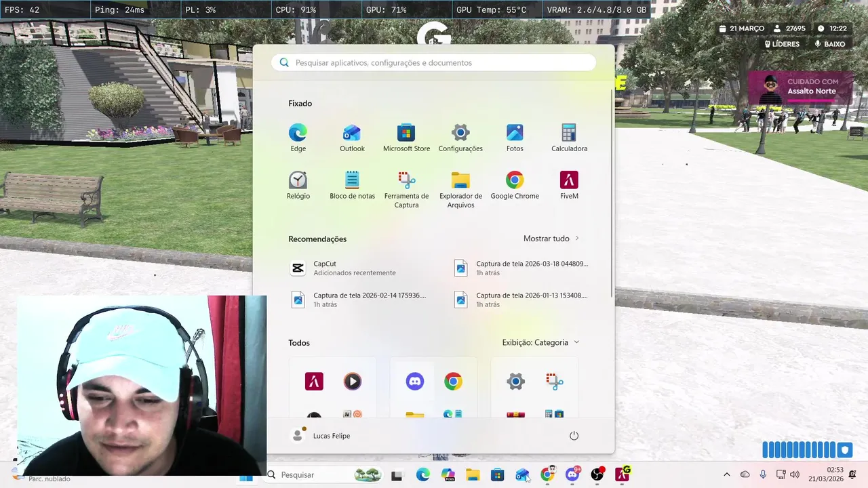Image resolution: width=868 pixels, height=488 pixels.
Task: Open the cloud icon in system tray
Action: coord(745,474)
